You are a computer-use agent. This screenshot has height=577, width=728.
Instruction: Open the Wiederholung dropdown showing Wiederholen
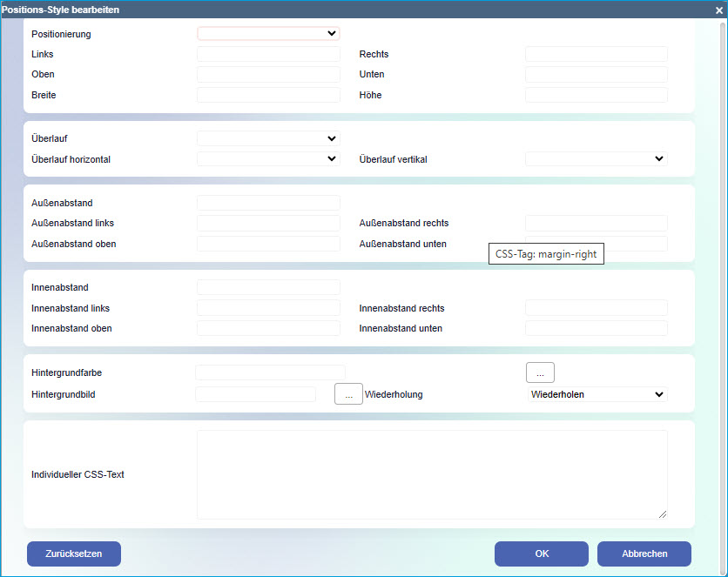click(x=596, y=394)
